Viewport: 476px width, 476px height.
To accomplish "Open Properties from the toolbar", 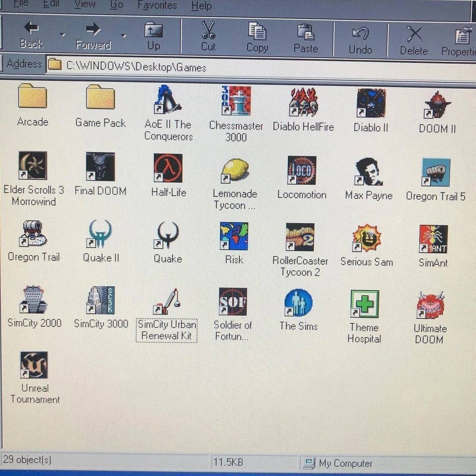I will click(459, 42).
